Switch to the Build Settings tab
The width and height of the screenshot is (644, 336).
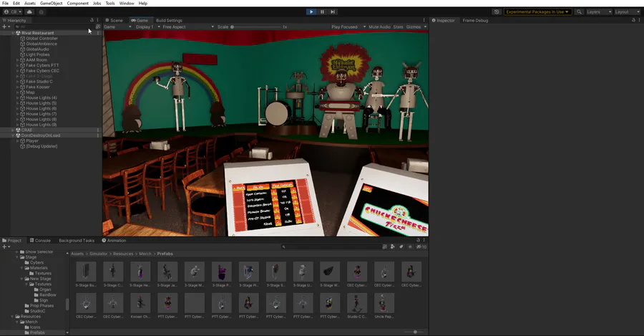169,20
